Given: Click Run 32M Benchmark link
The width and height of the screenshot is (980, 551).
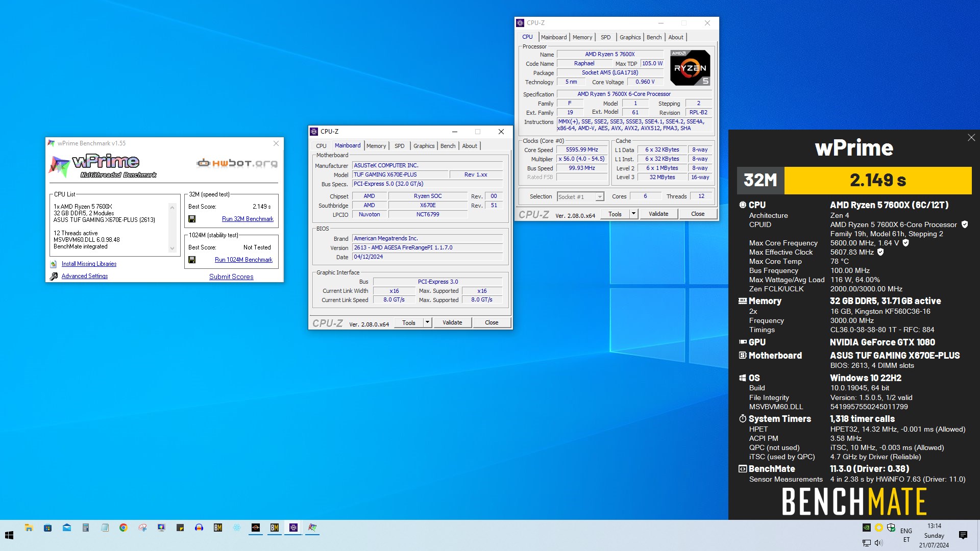Looking at the screenshot, I should pyautogui.click(x=248, y=219).
